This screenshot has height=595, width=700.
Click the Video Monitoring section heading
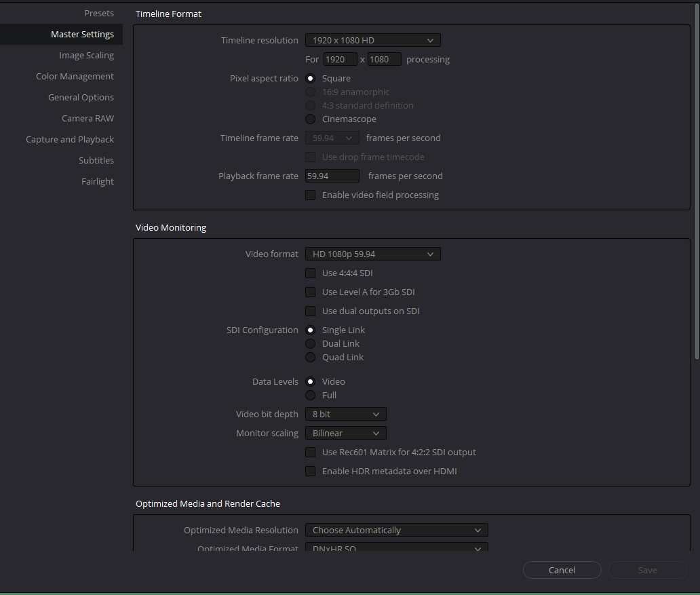[171, 228]
